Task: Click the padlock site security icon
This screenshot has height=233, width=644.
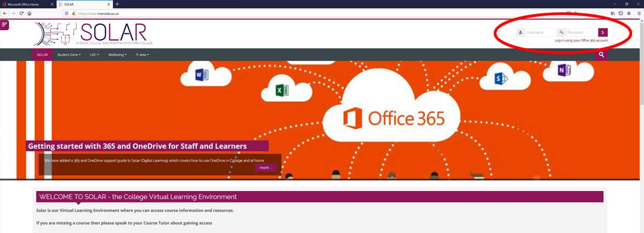Action: tap(74, 13)
